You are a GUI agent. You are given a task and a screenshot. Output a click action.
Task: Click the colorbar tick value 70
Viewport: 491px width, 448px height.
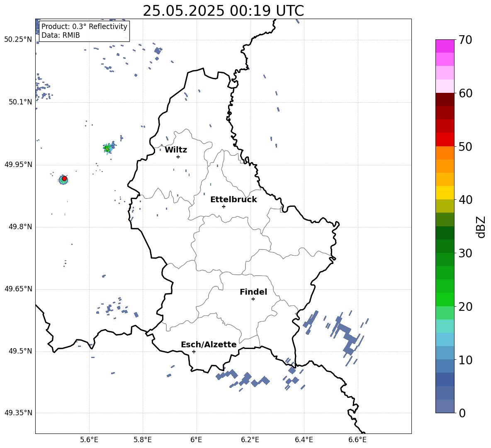[465, 40]
